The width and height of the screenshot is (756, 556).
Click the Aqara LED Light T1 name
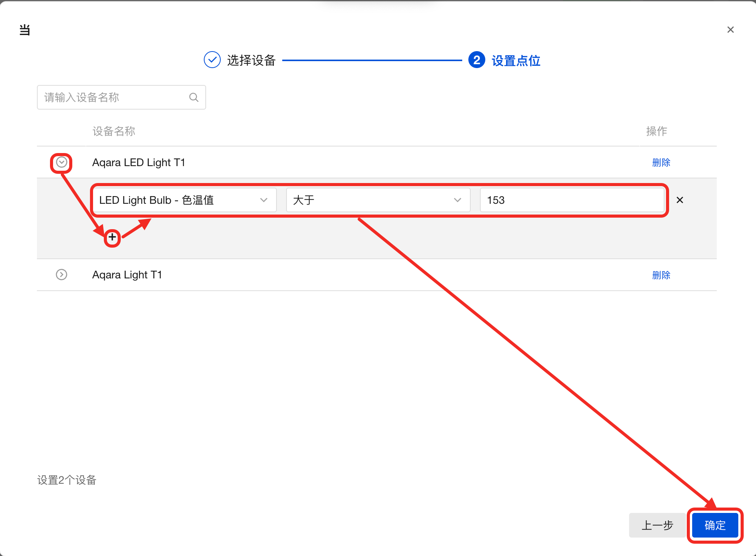pos(138,163)
